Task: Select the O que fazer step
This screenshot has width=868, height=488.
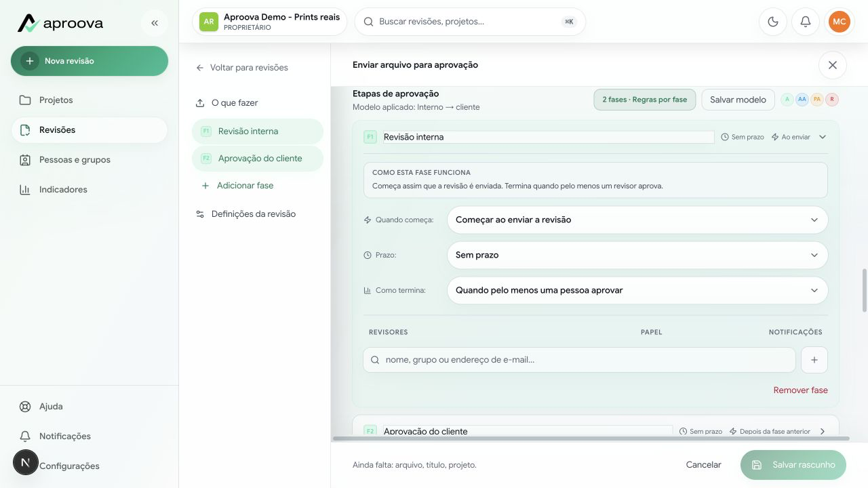Action: click(x=258, y=103)
